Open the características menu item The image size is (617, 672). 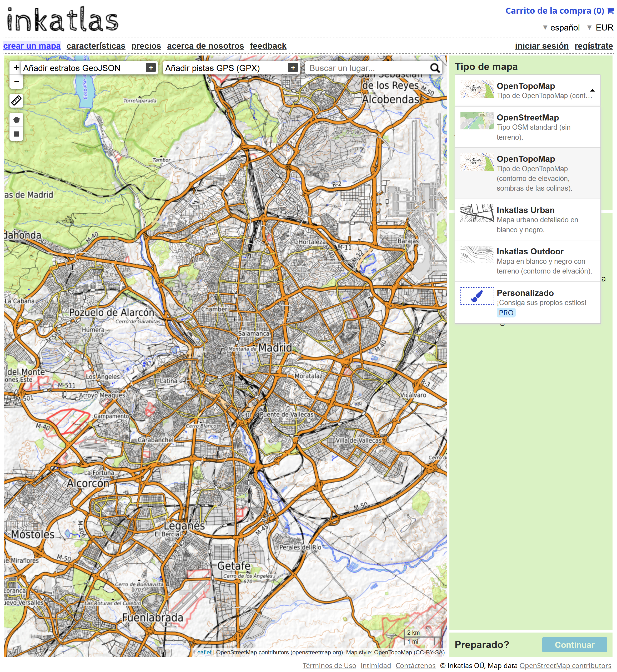(x=96, y=46)
